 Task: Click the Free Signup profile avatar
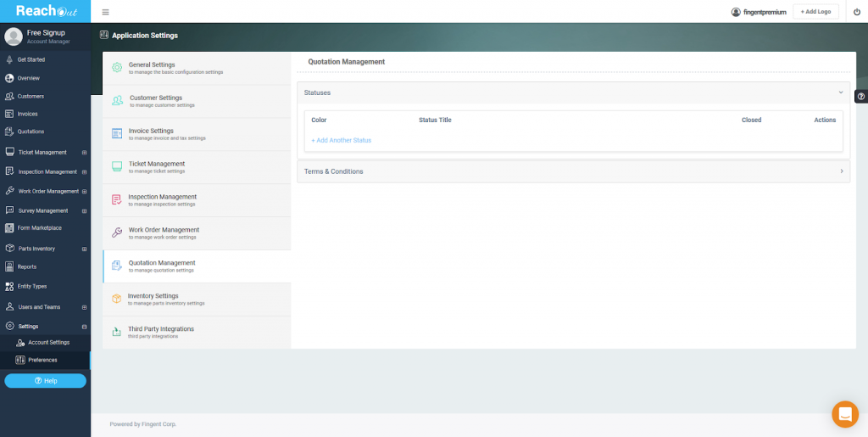coord(14,36)
